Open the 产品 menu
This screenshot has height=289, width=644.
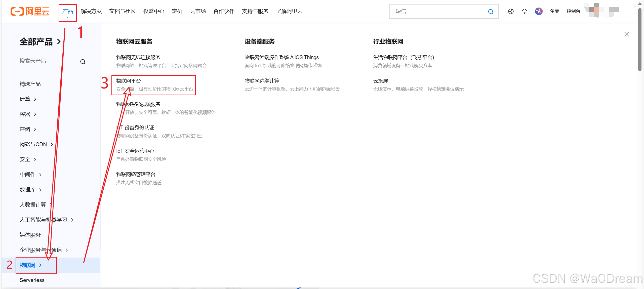(x=68, y=11)
